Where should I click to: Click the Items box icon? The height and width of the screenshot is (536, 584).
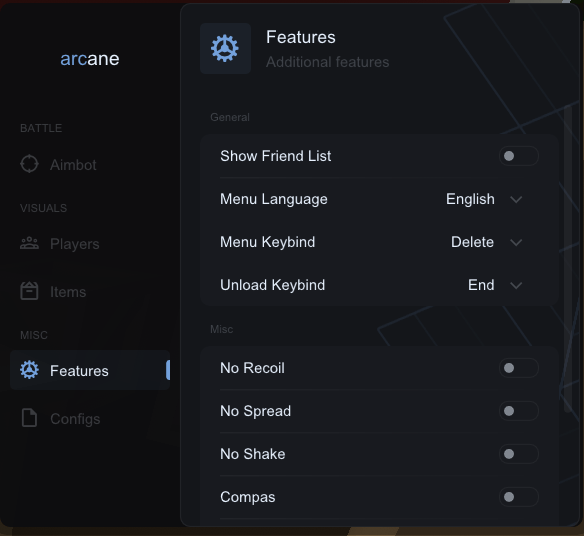coord(29,291)
